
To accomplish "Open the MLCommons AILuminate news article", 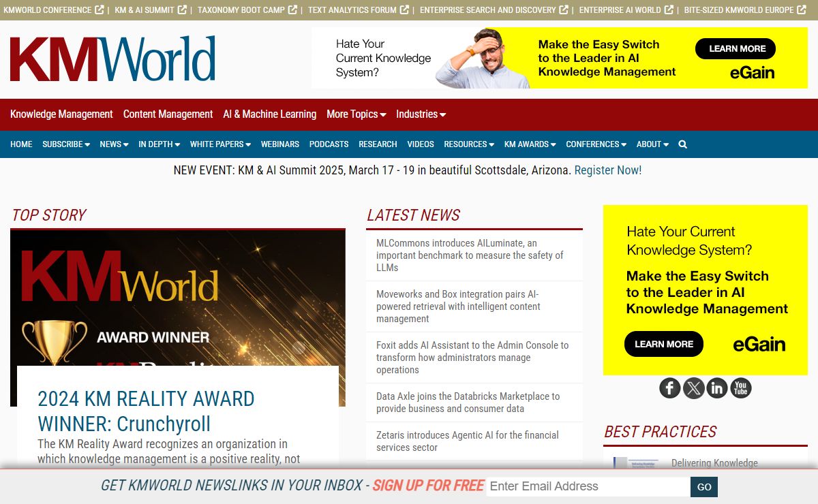I will 470,255.
